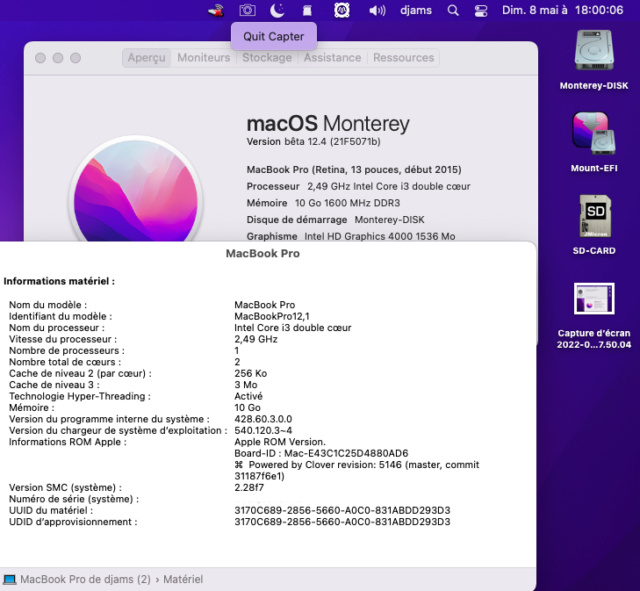640x591 pixels.
Task: Click MacBook Pro icon in path bar
Action: (9, 580)
